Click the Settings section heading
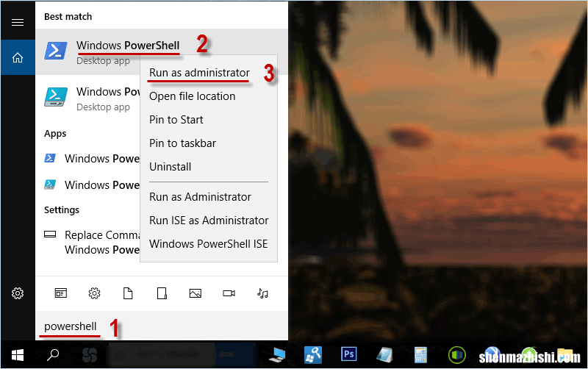 click(x=62, y=210)
